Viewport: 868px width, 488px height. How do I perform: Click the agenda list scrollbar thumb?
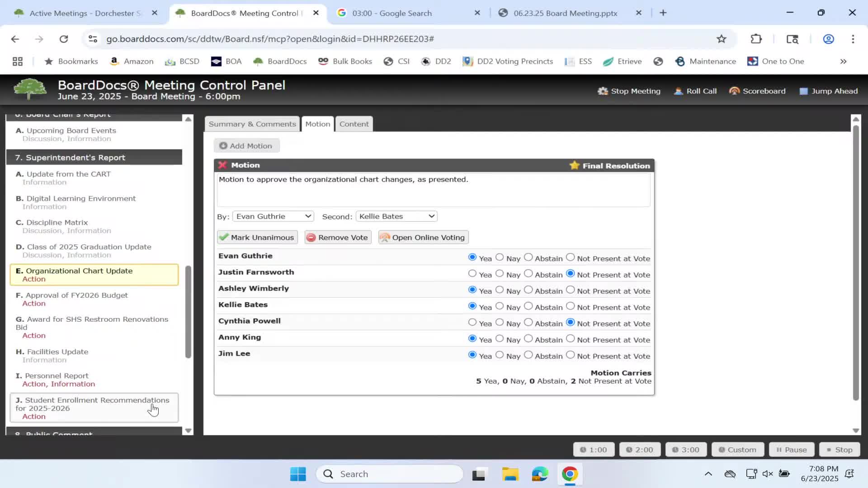tap(188, 312)
